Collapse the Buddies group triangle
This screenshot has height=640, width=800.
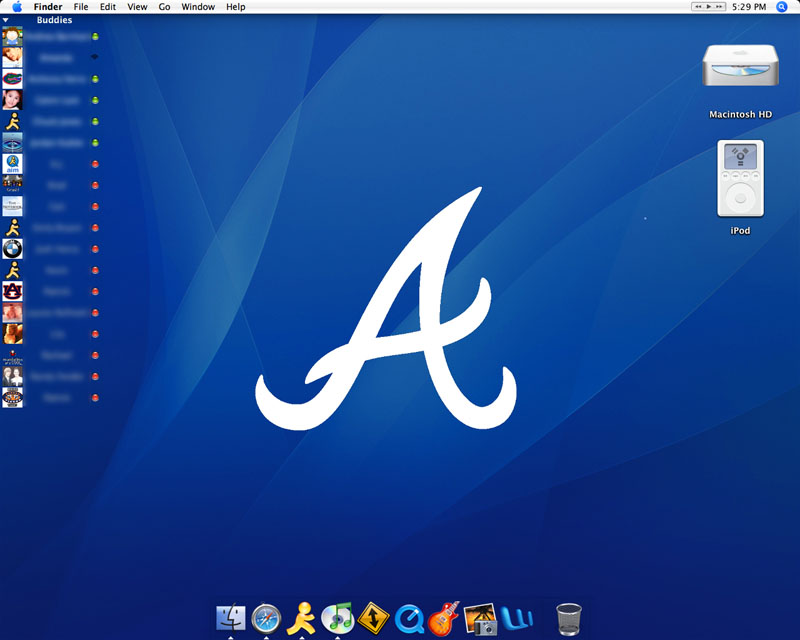pyautogui.click(x=6, y=20)
